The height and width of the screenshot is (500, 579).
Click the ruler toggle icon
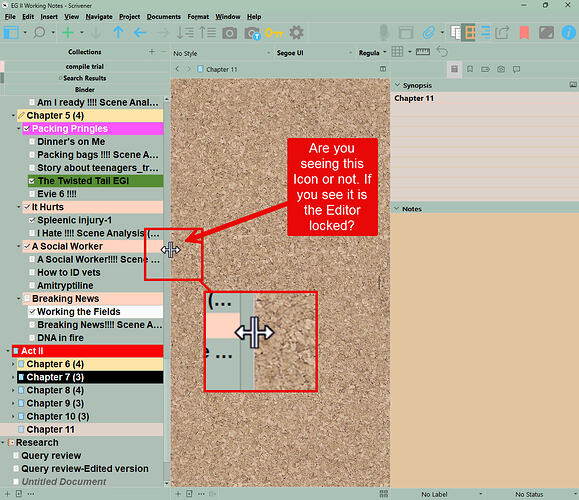[422, 52]
